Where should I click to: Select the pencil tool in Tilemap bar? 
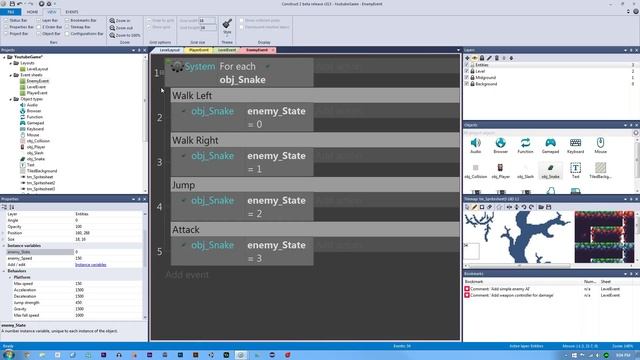click(x=474, y=207)
